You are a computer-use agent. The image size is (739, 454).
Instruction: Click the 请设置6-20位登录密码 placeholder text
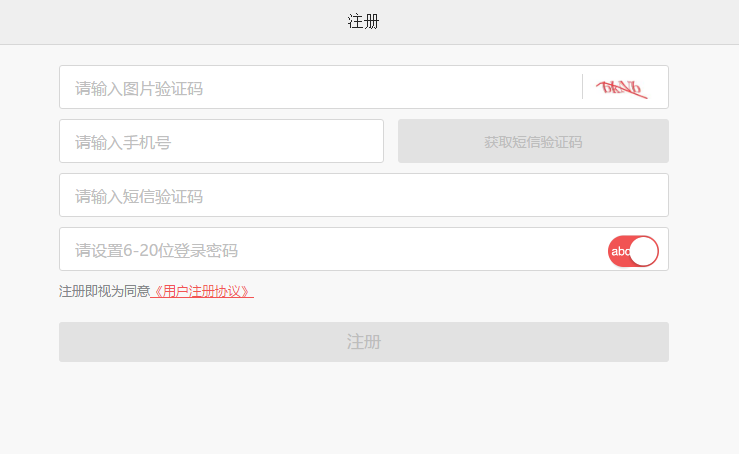tap(156, 251)
